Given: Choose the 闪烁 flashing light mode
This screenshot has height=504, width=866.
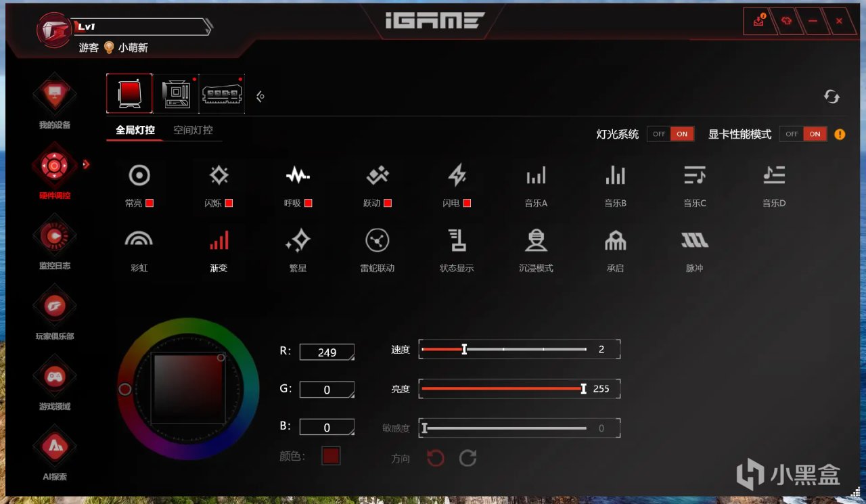Looking at the screenshot, I should 219,176.
